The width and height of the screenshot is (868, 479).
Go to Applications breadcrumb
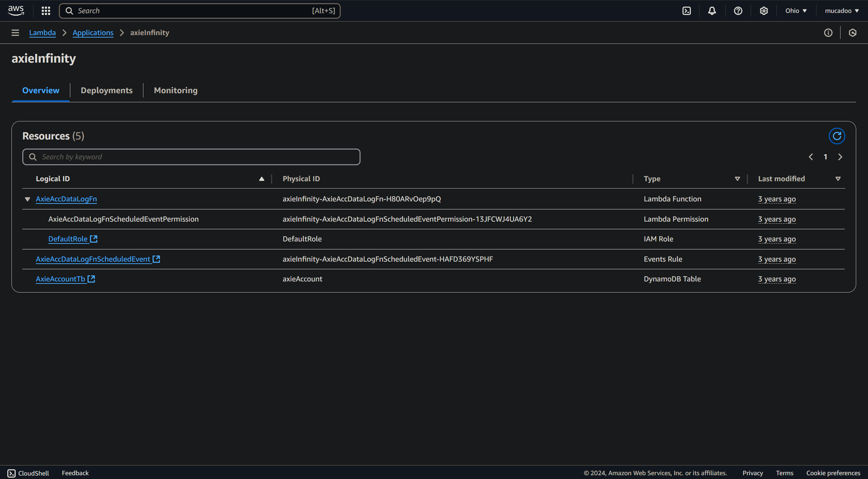(x=93, y=33)
